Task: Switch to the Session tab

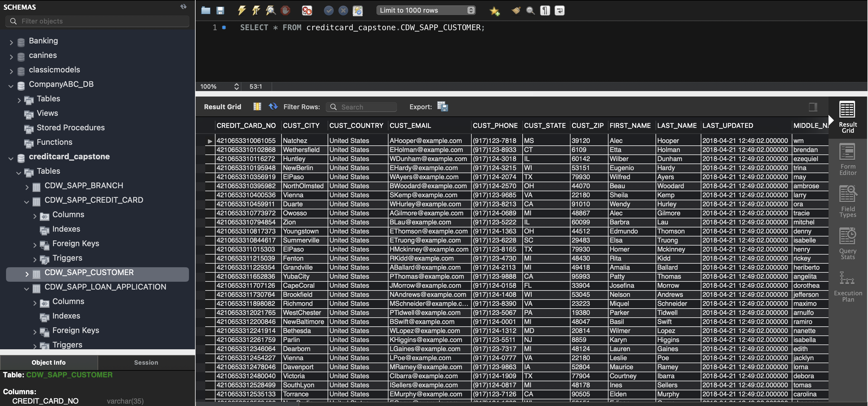Action: pyautogui.click(x=146, y=363)
